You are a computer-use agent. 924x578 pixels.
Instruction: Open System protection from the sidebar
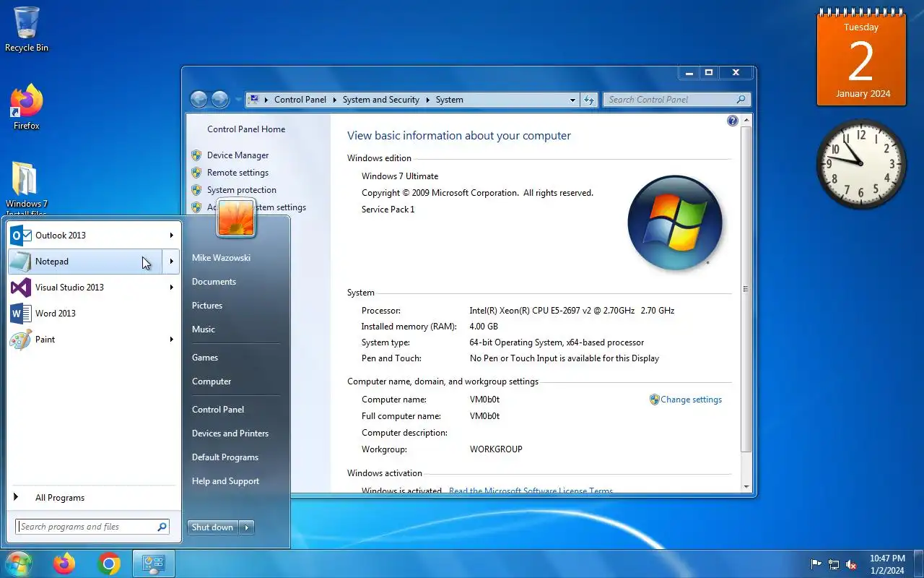tap(242, 190)
